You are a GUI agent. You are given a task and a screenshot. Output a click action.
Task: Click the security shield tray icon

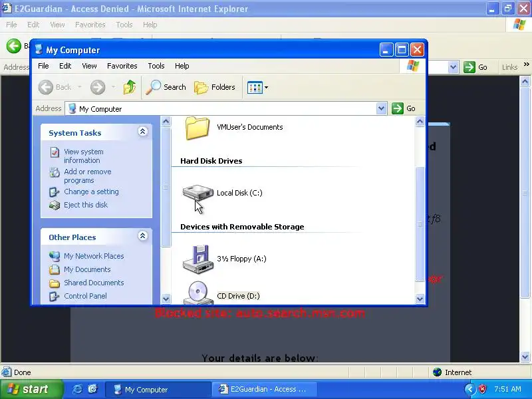coord(482,389)
